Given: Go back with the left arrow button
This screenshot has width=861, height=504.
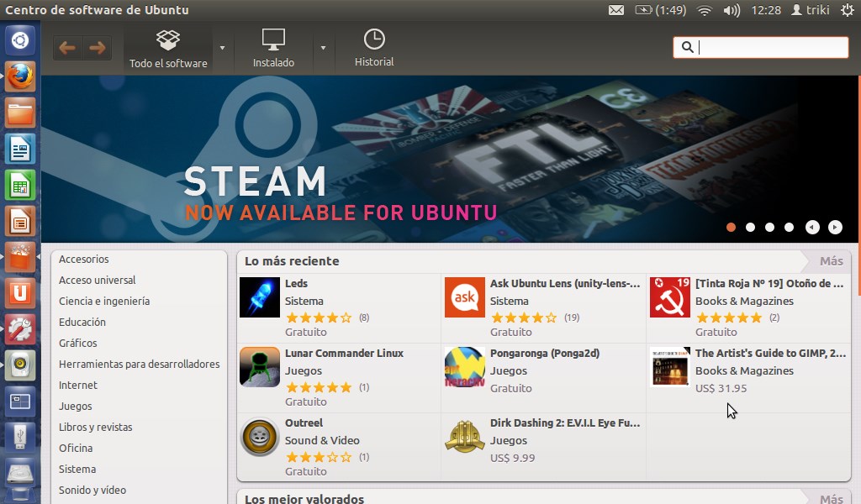Looking at the screenshot, I should click(67, 48).
